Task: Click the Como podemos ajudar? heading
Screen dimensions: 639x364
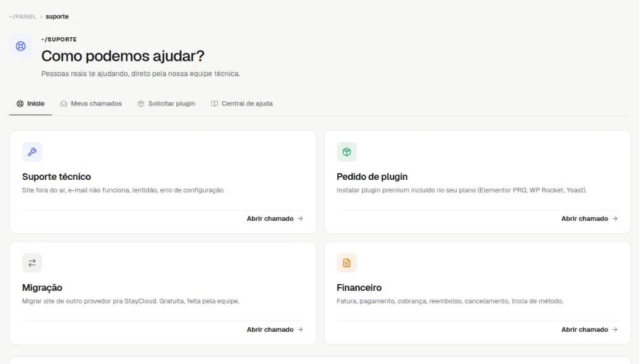Action: [x=123, y=56]
